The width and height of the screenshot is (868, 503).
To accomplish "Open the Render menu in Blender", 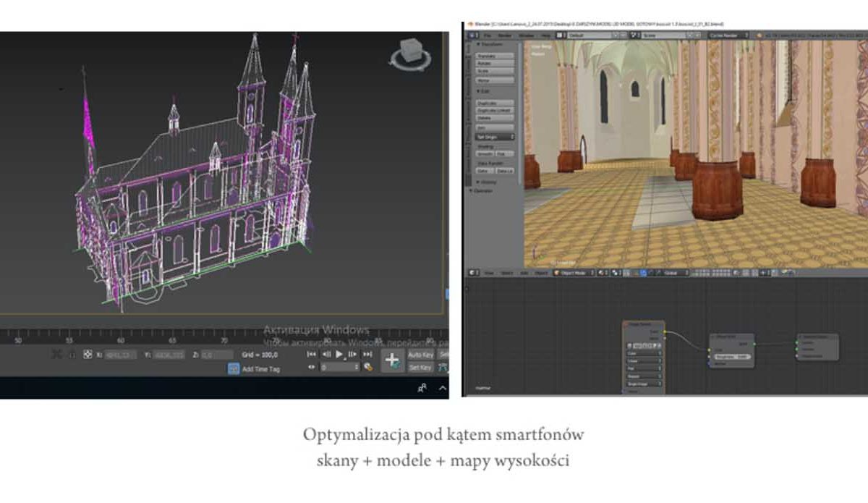I will (505, 35).
